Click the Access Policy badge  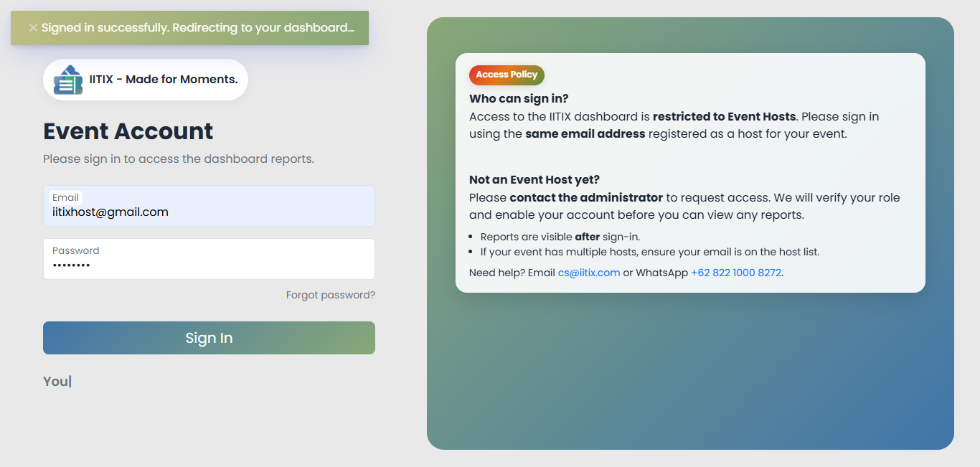507,75
